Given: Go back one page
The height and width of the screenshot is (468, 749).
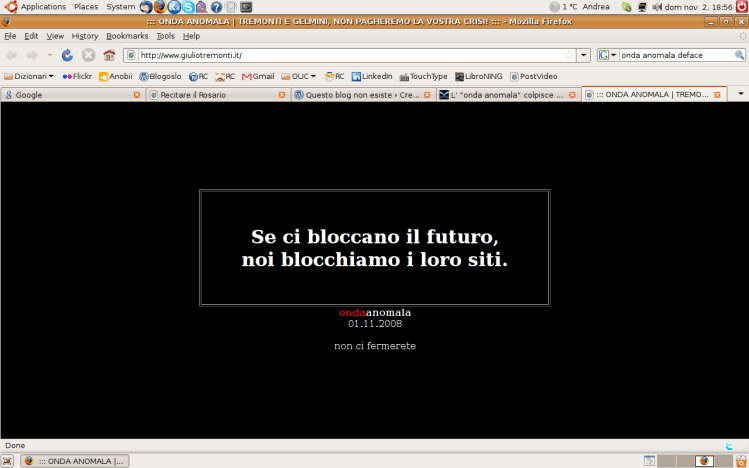Looking at the screenshot, I should coord(11,55).
